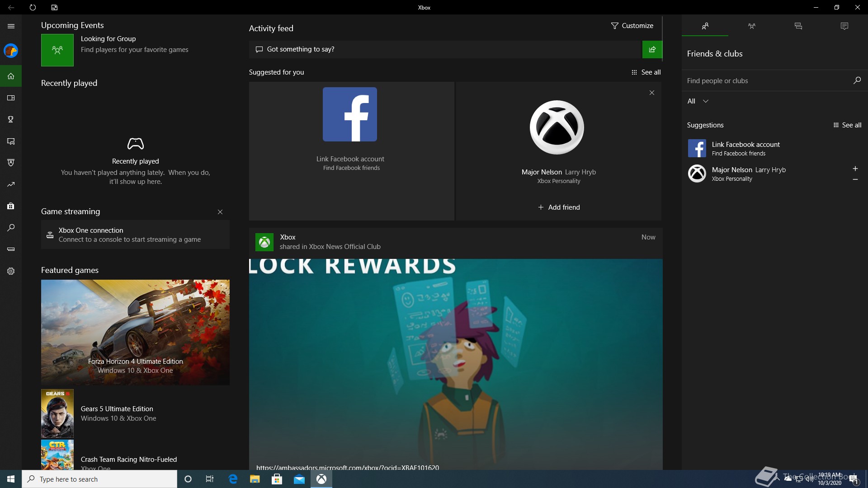
Task: Open the Windows Start menu
Action: pyautogui.click(x=11, y=479)
